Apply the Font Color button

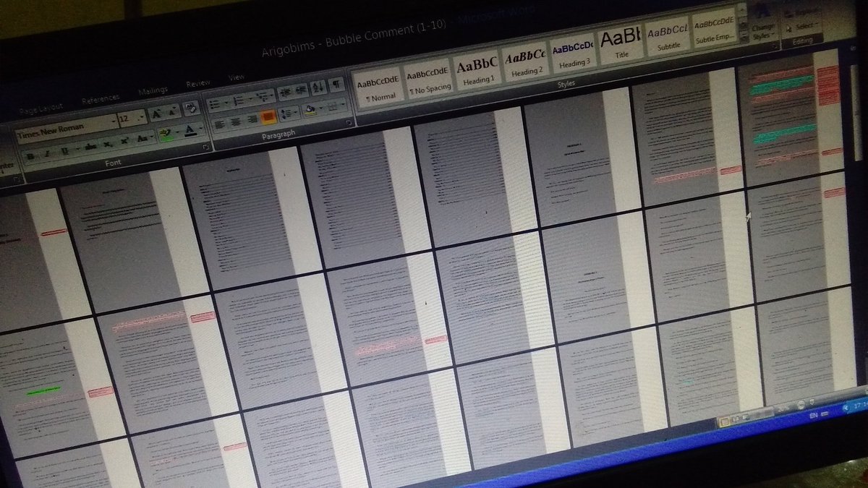[190, 129]
